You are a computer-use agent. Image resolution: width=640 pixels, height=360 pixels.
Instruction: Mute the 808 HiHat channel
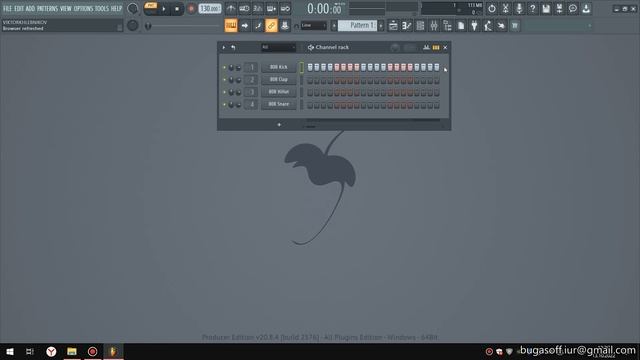click(224, 92)
